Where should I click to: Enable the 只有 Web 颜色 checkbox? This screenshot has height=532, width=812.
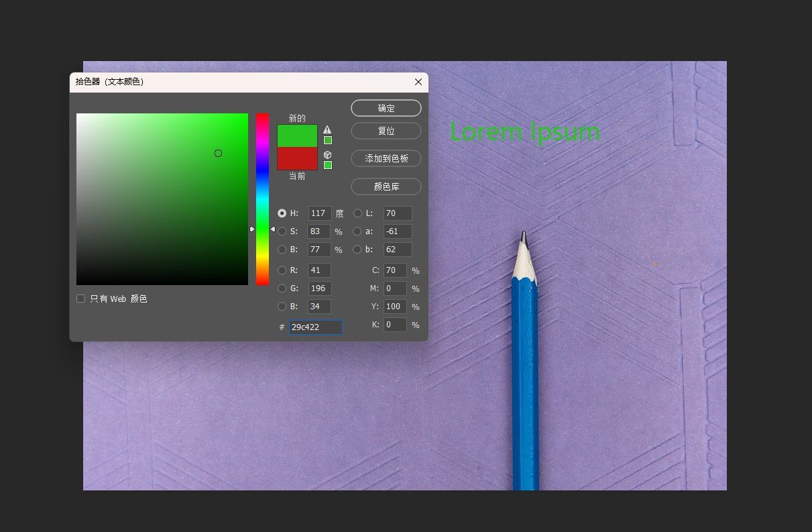(80, 299)
